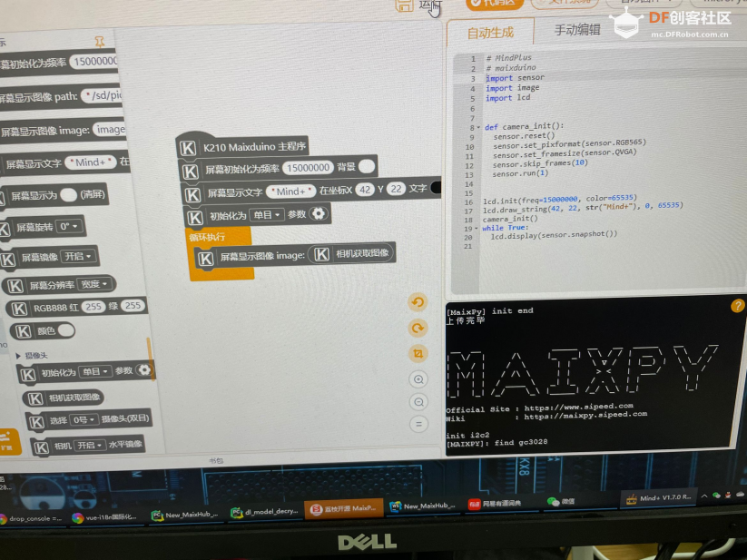Click 红 255 value on RGB888 block
The image size is (747, 560).
pos(93,307)
